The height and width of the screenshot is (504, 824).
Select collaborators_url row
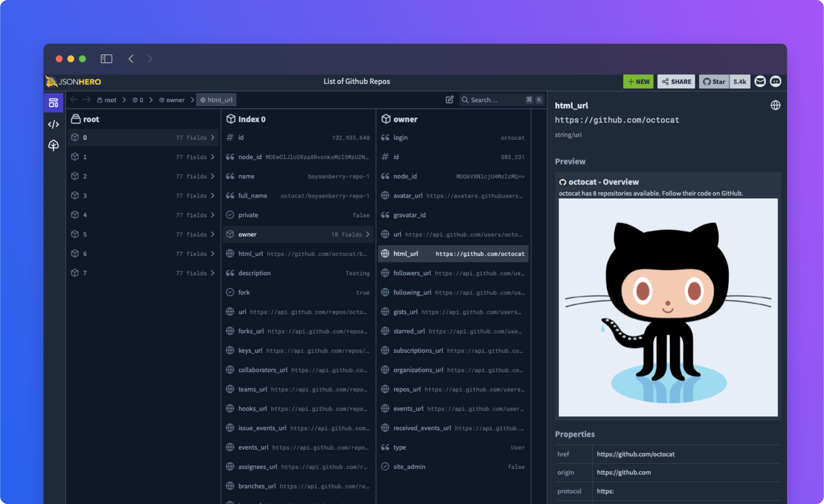(298, 370)
